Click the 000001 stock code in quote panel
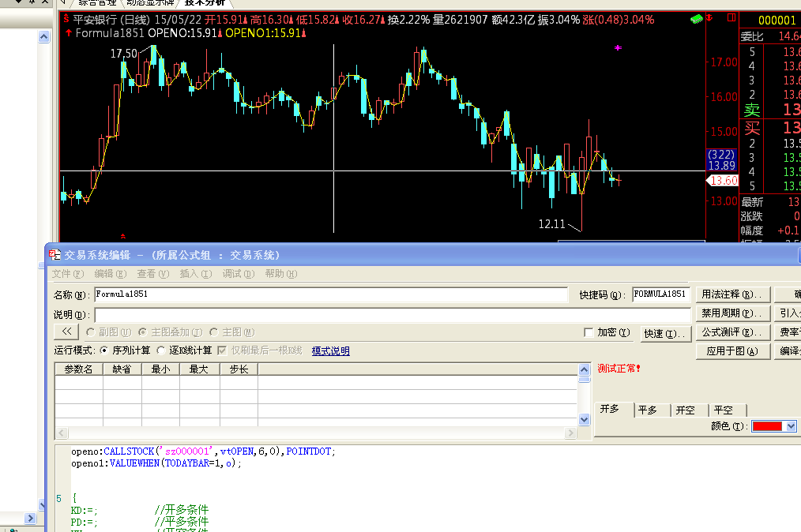This screenshot has width=801, height=532. coord(777,21)
